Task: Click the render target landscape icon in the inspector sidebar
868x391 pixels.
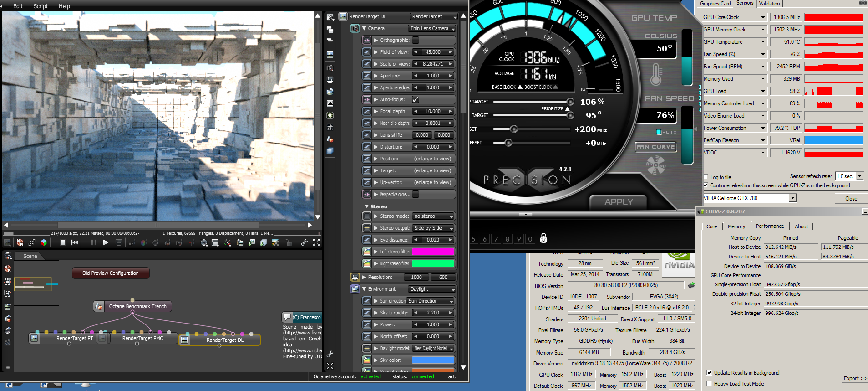Action: click(x=330, y=54)
